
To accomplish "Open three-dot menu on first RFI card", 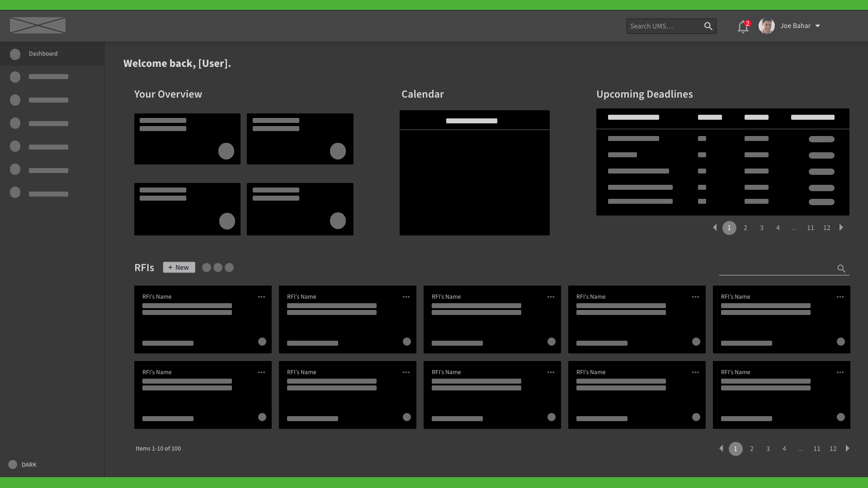I will [261, 297].
